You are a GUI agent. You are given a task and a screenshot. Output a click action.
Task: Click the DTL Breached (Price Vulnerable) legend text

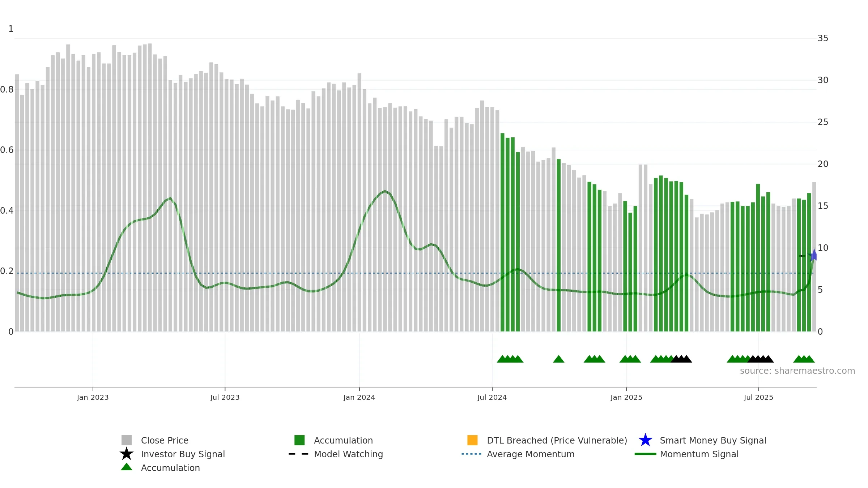557,440
